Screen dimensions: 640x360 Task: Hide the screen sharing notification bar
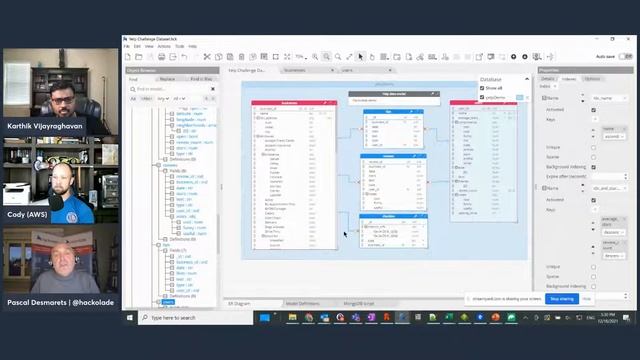[x=587, y=299]
